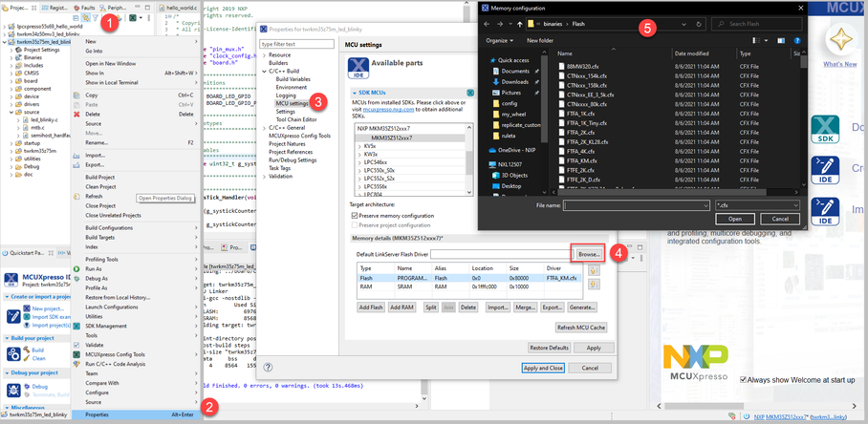Screen dimensions: 868x424
Task: Click the Back arrow in Memory configuration dialog
Action: pyautogui.click(x=488, y=24)
